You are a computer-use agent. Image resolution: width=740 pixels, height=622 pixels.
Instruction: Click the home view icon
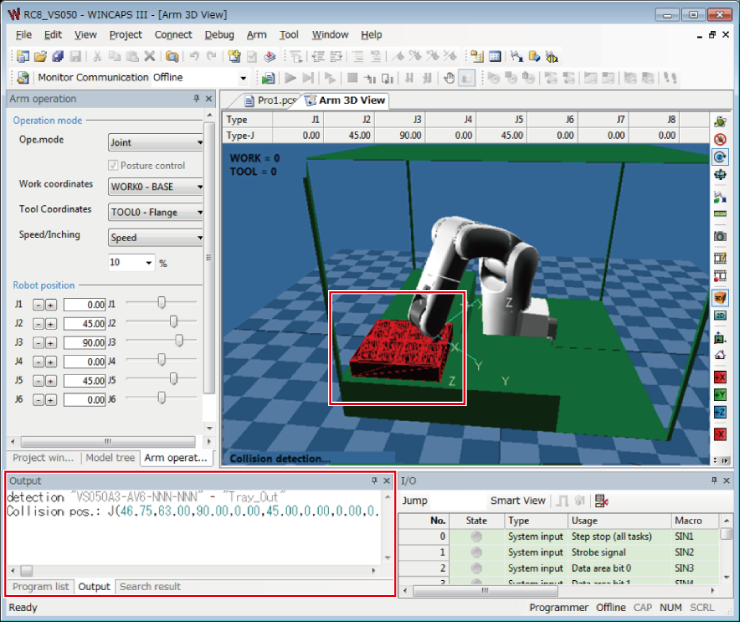(720, 355)
